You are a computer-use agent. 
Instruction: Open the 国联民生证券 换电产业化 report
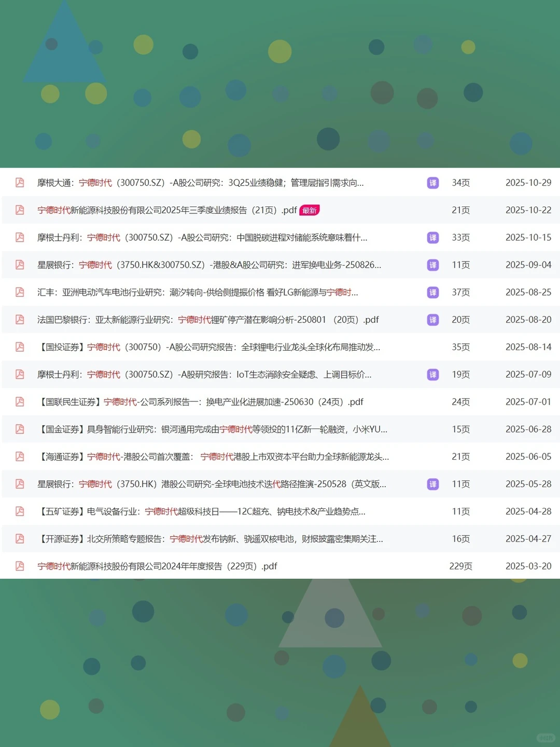(202, 402)
